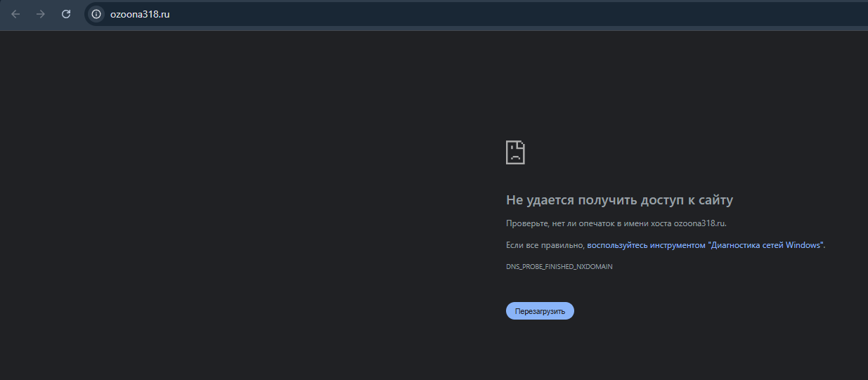The height and width of the screenshot is (380, 868).
Task: Click the forward navigation arrow
Action: tap(41, 14)
